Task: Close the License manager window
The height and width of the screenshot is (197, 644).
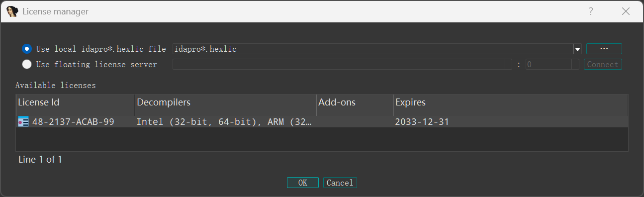Action: point(626,11)
